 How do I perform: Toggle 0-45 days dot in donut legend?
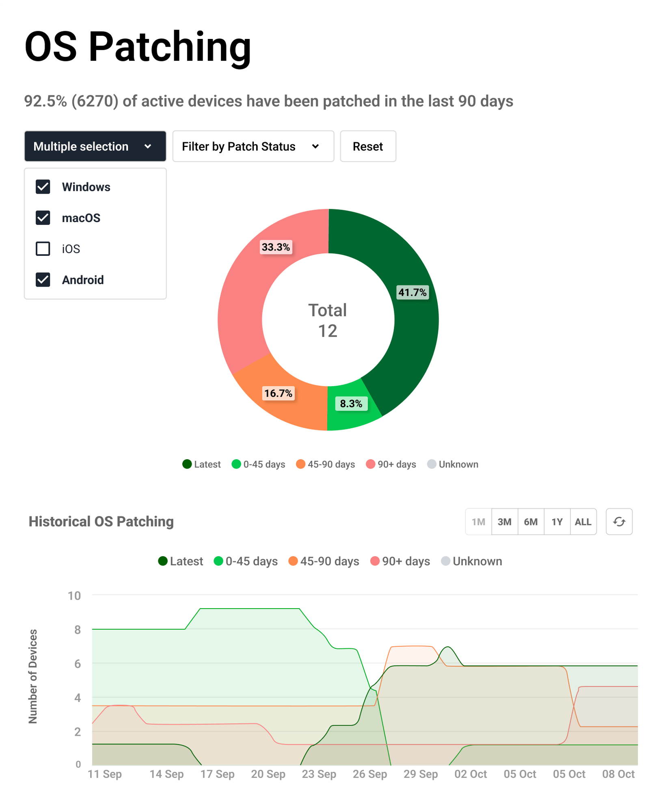[x=236, y=464]
